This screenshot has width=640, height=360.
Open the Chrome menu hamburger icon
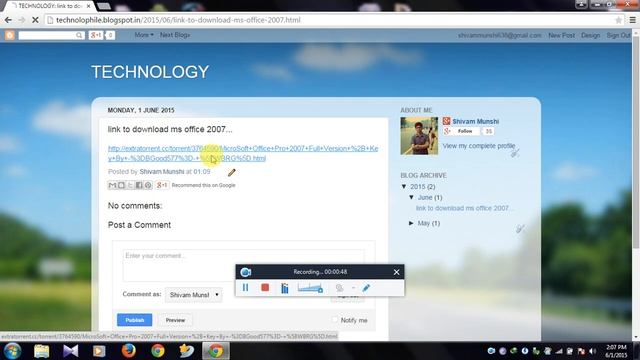coord(632,20)
